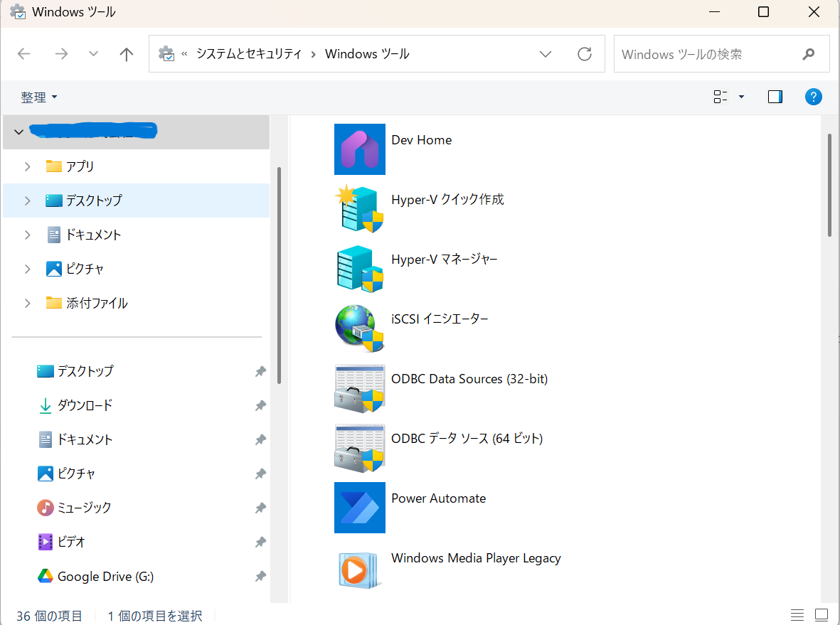Click the forward navigation arrow
The width and height of the screenshot is (840, 625).
pos(62,53)
